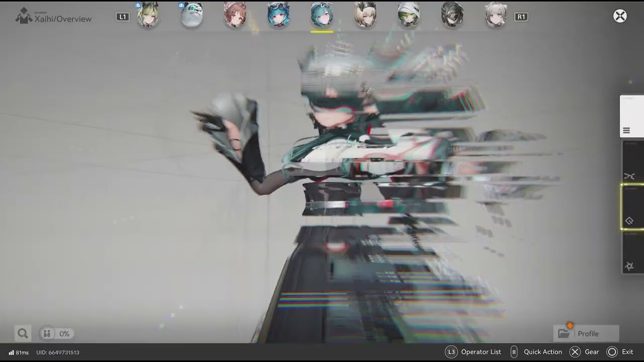Click the circle button icon beside Exit
644x362 pixels.
612,352
